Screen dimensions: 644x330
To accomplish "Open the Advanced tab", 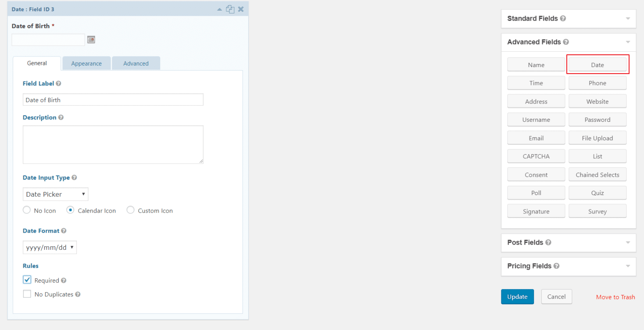I will point(136,63).
